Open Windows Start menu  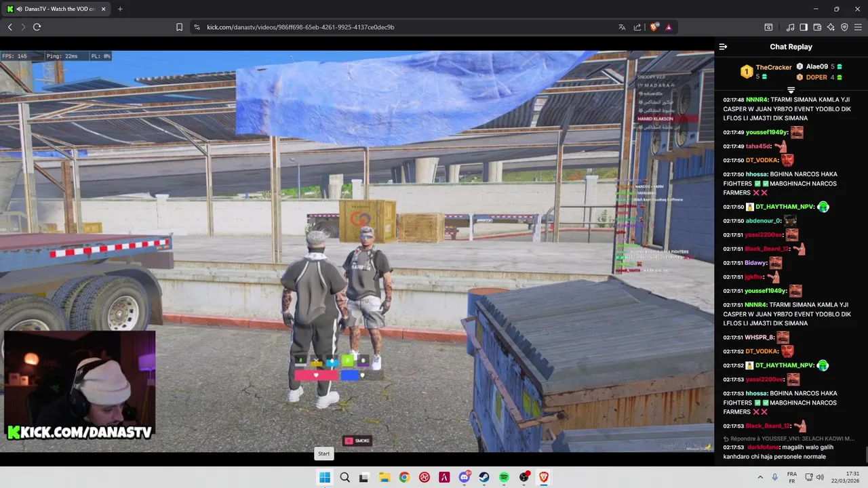coord(324,477)
